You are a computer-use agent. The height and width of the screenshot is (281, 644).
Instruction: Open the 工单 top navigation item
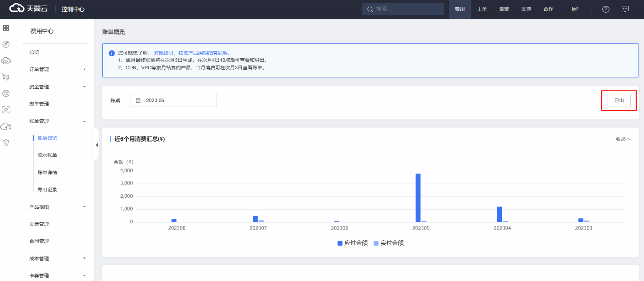pos(481,9)
